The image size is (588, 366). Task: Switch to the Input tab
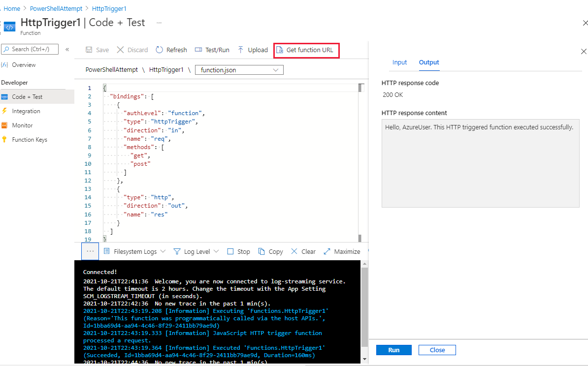pyautogui.click(x=399, y=62)
